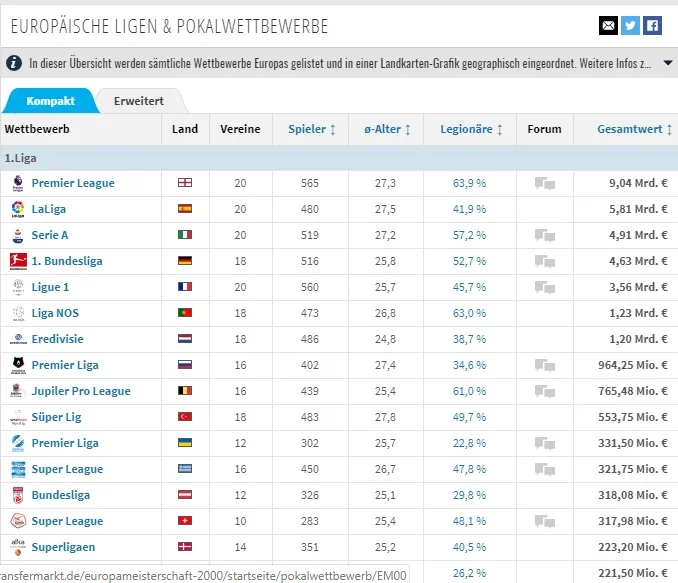Open the 1. Bundesliga forum icon
This screenshot has height=583, width=678.
click(x=544, y=261)
